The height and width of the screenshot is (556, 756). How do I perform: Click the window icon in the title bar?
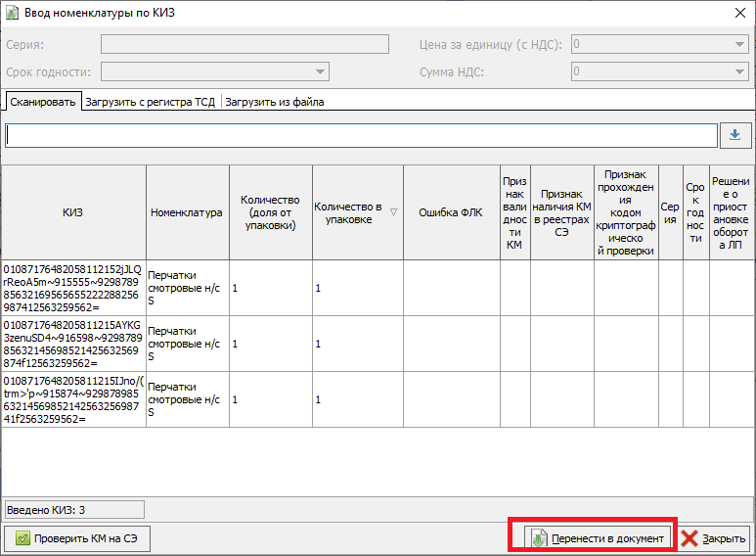point(11,12)
